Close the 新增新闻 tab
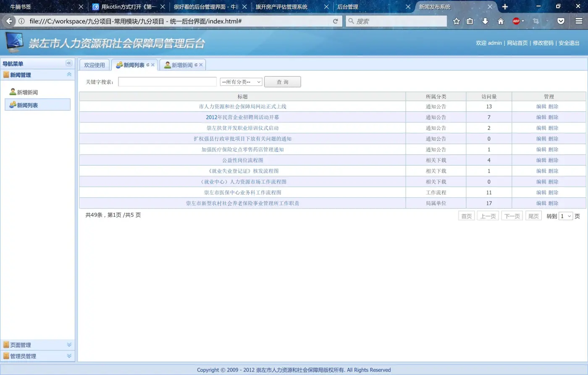Screen dimensions: 588x375 (x=201, y=65)
